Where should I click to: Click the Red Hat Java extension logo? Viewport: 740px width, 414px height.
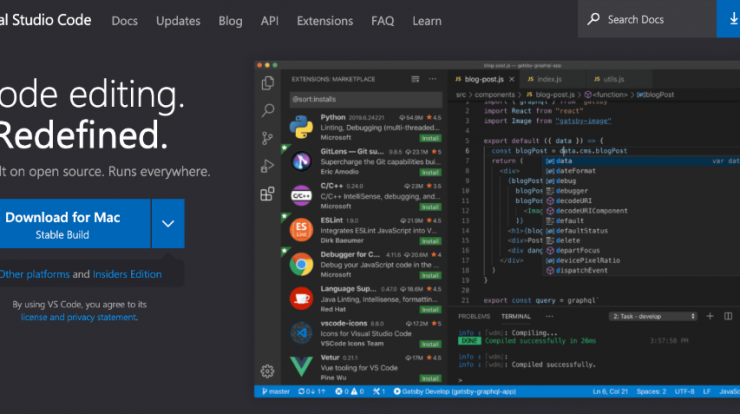(301, 298)
